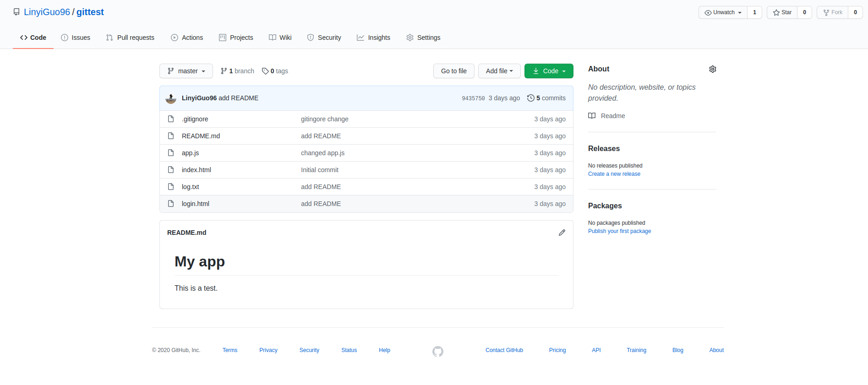
Task: Open the forks count next to Fork
Action: [855, 12]
